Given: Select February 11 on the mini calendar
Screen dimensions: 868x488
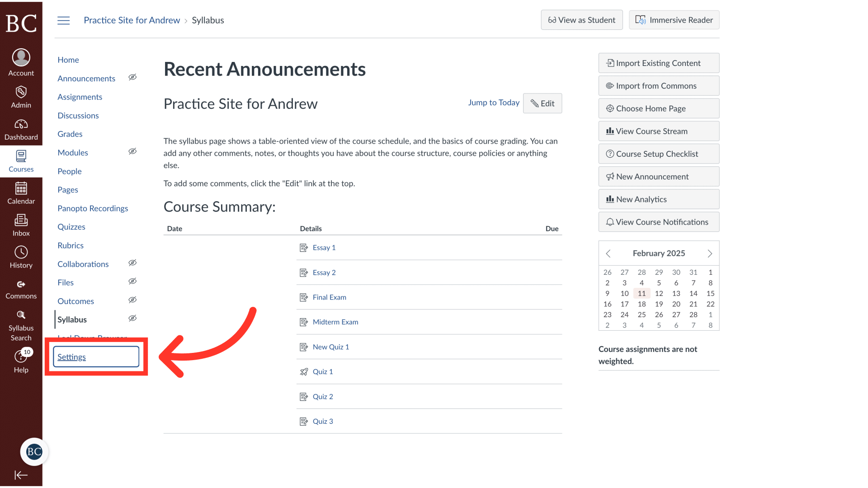Looking at the screenshot, I should 642,293.
